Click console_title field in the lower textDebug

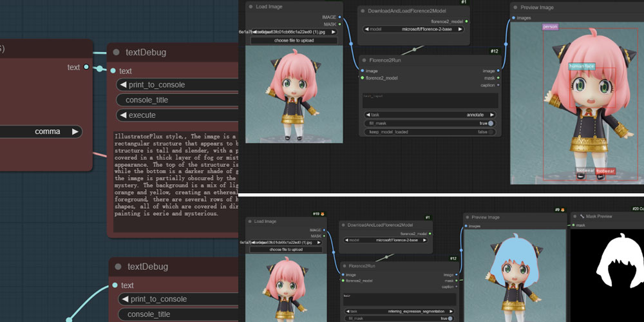[x=178, y=314]
